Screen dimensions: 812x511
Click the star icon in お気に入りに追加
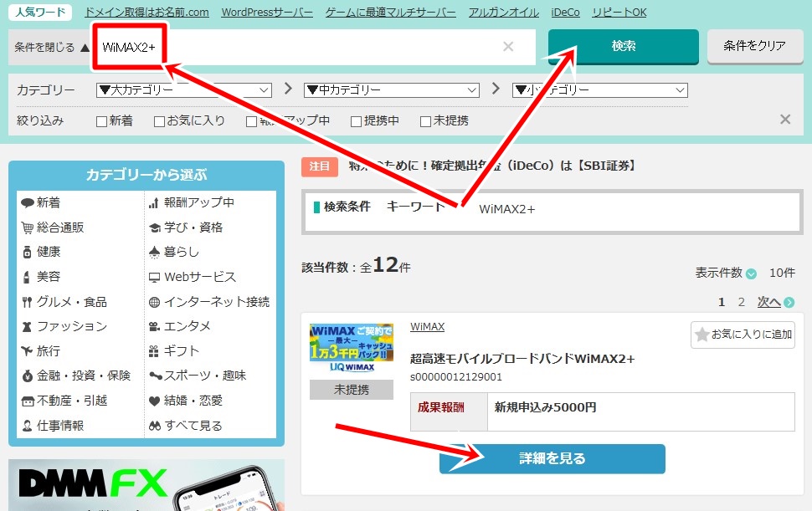pyautogui.click(x=702, y=335)
